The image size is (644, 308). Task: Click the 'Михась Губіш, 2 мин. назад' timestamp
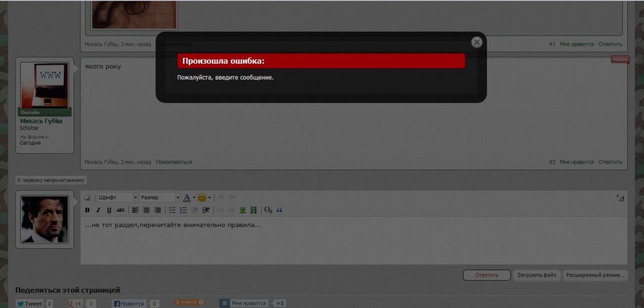pyautogui.click(x=118, y=162)
